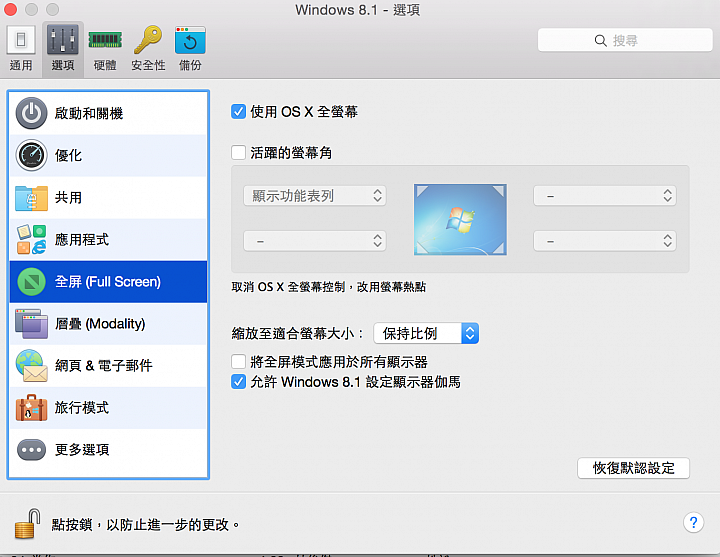
Task: Click the globe and envelope icon
Action: (x=31, y=366)
